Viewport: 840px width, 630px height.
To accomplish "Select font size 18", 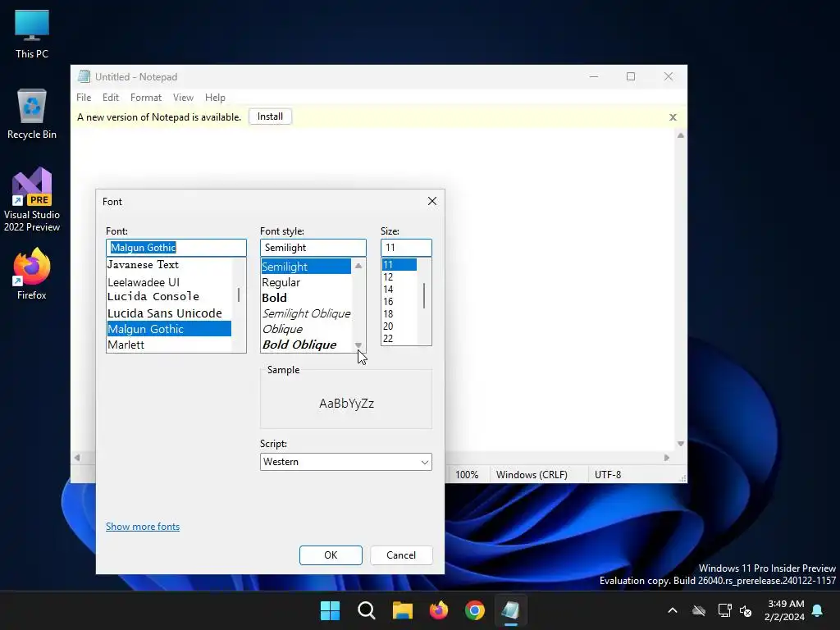I will (x=399, y=314).
